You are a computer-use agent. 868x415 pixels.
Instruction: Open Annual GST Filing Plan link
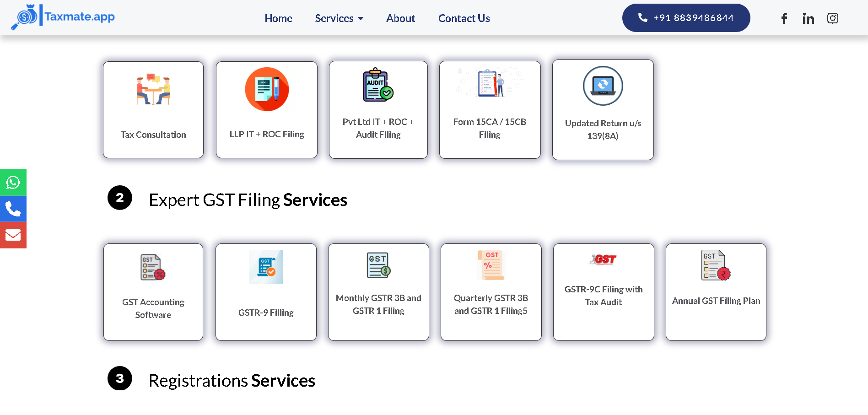point(716,301)
